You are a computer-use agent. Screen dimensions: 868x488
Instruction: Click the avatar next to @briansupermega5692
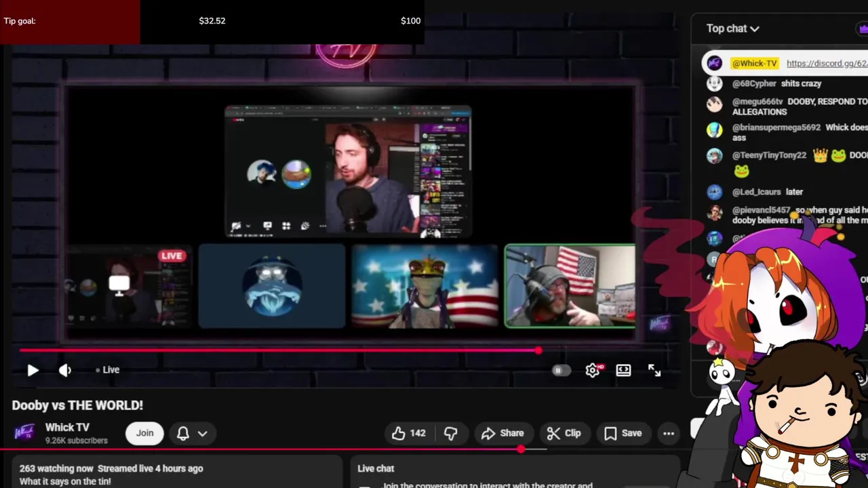715,130
